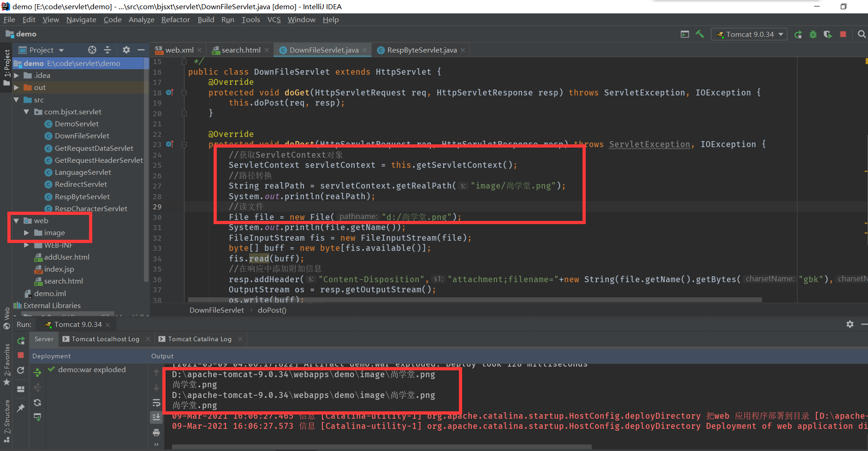Hide the Project tool window

pyautogui.click(x=141, y=50)
